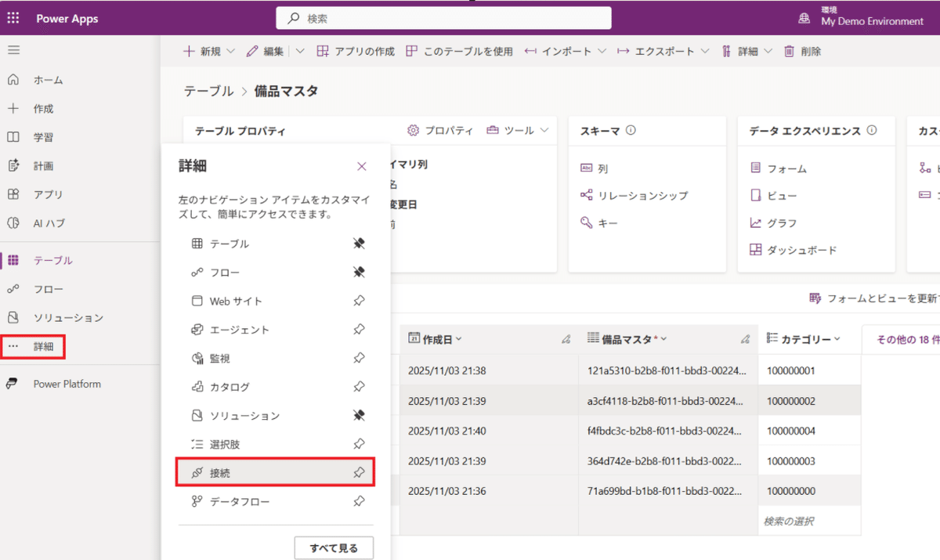Unpin テーブル in the 詳細 flyout
Screen dimensions: 940x560
point(359,244)
